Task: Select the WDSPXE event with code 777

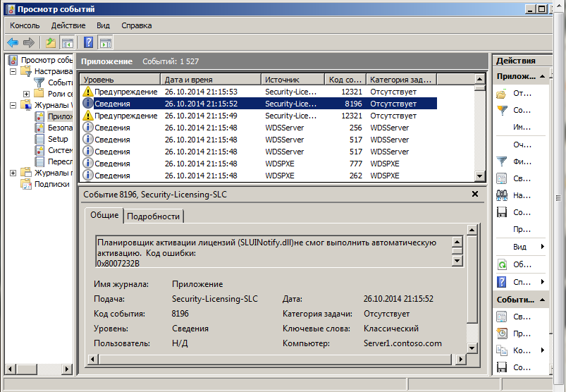Action: click(258, 164)
